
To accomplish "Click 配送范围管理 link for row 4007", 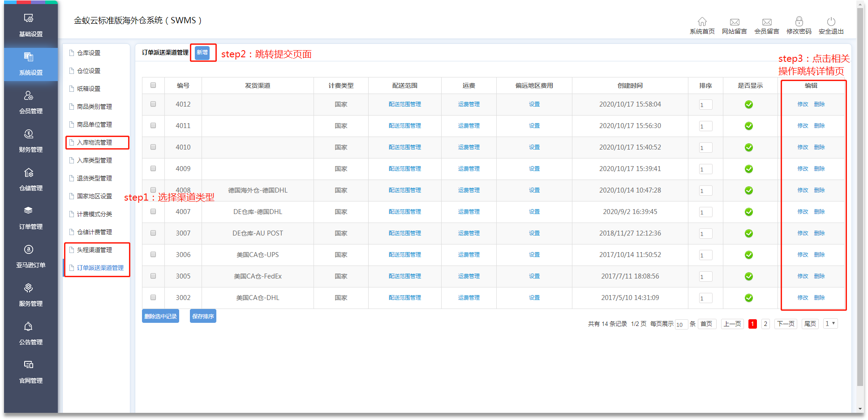I will pos(404,212).
